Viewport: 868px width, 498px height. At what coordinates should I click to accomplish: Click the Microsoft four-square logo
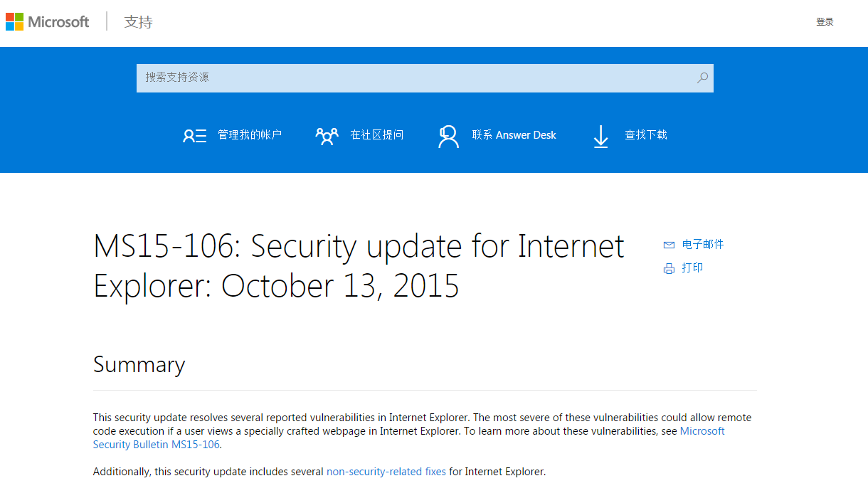coord(14,21)
